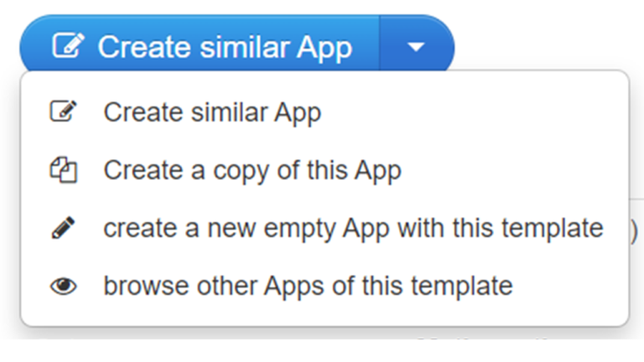Select Create similar App from the dropdown list
644x362 pixels.
212,112
